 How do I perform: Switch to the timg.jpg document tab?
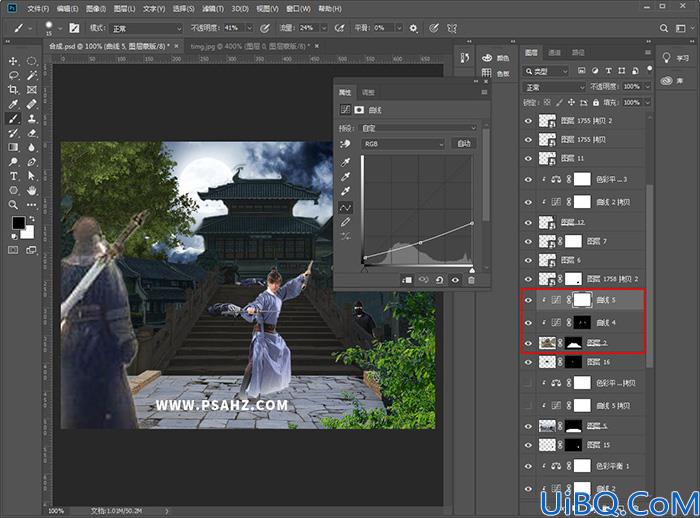pyautogui.click(x=249, y=46)
